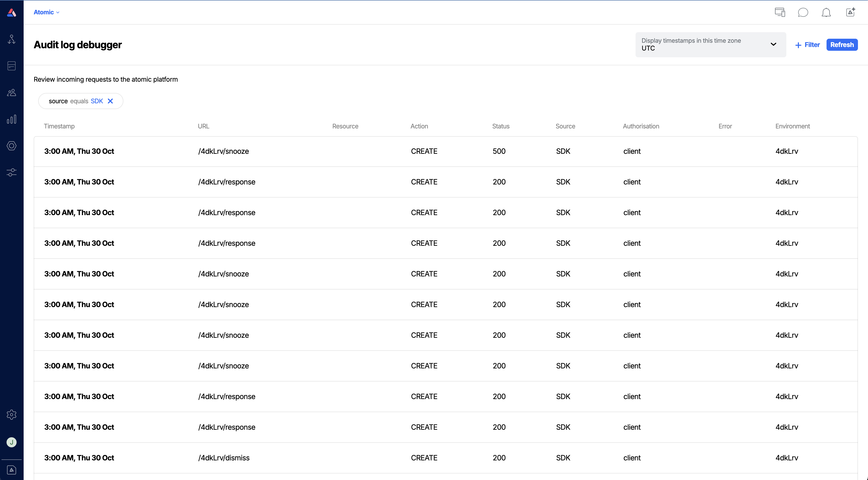Screen dimensions: 868x480
Task: Open the customers icon in the sidebar
Action: click(12, 92)
